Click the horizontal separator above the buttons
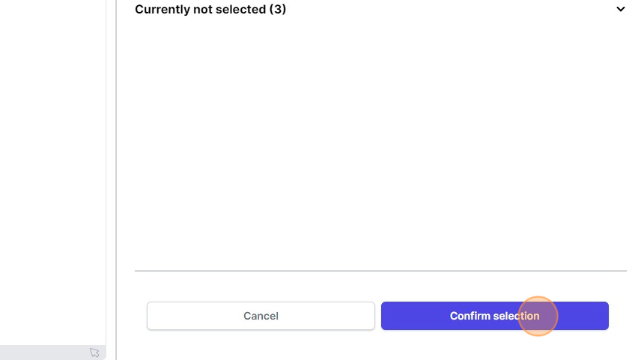644x360 pixels. [x=380, y=271]
